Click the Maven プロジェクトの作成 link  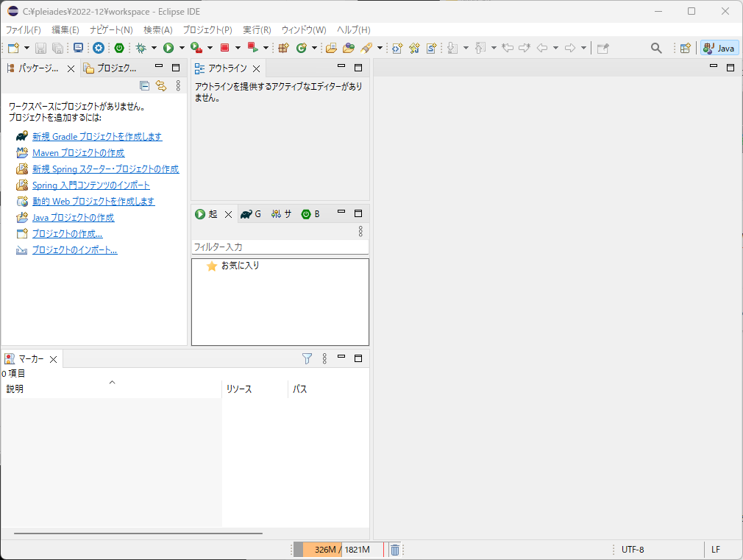[x=78, y=152]
